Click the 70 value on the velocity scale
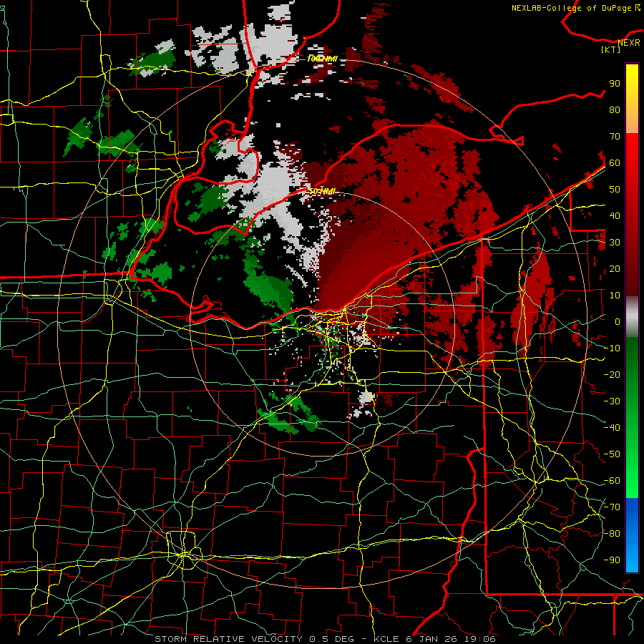The width and height of the screenshot is (644, 644). pyautogui.click(x=615, y=137)
